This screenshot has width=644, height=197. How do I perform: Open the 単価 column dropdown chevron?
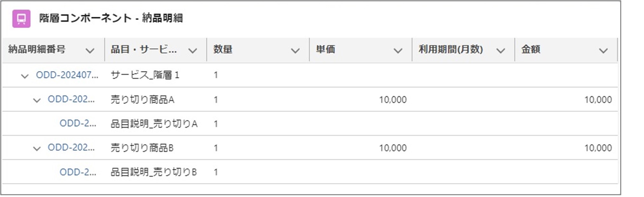(398, 50)
